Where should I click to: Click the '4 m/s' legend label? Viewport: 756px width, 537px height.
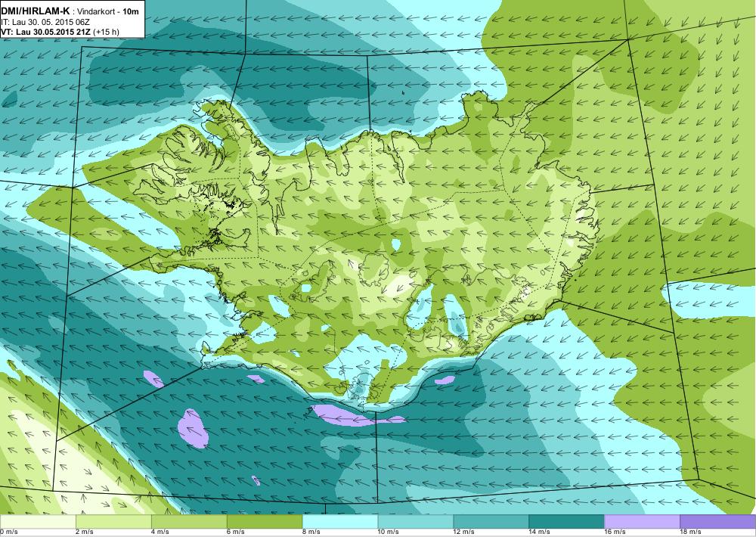(x=160, y=532)
